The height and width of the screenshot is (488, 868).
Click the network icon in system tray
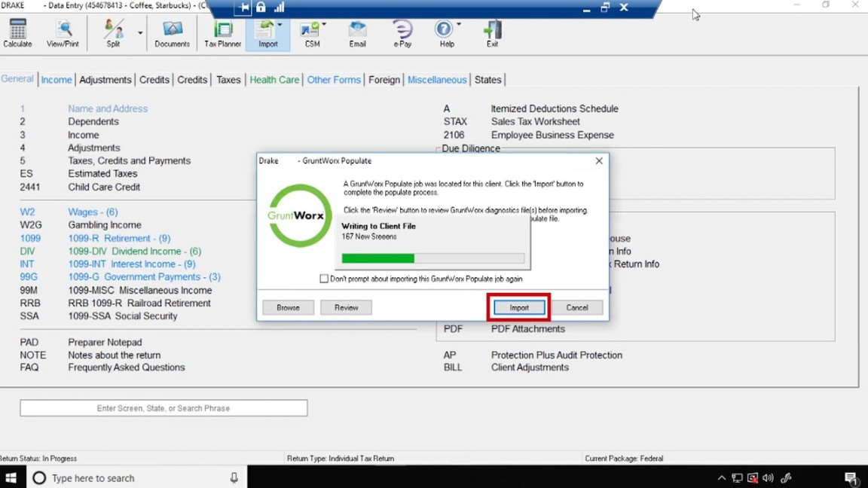click(x=737, y=478)
